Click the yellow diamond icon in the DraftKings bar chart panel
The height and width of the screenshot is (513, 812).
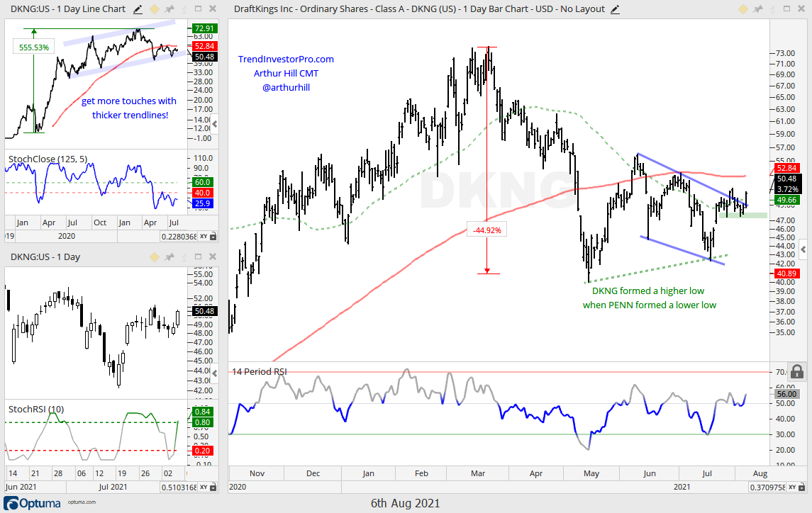743,9
